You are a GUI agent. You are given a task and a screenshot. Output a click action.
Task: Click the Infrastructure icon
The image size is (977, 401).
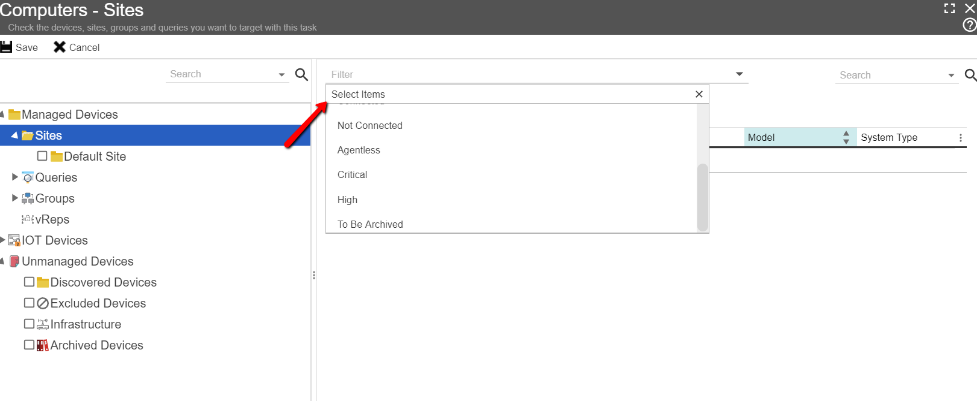pos(43,324)
